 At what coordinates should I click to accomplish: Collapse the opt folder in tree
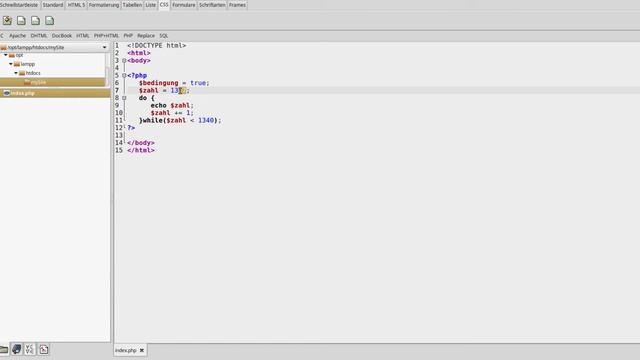coord(6,55)
